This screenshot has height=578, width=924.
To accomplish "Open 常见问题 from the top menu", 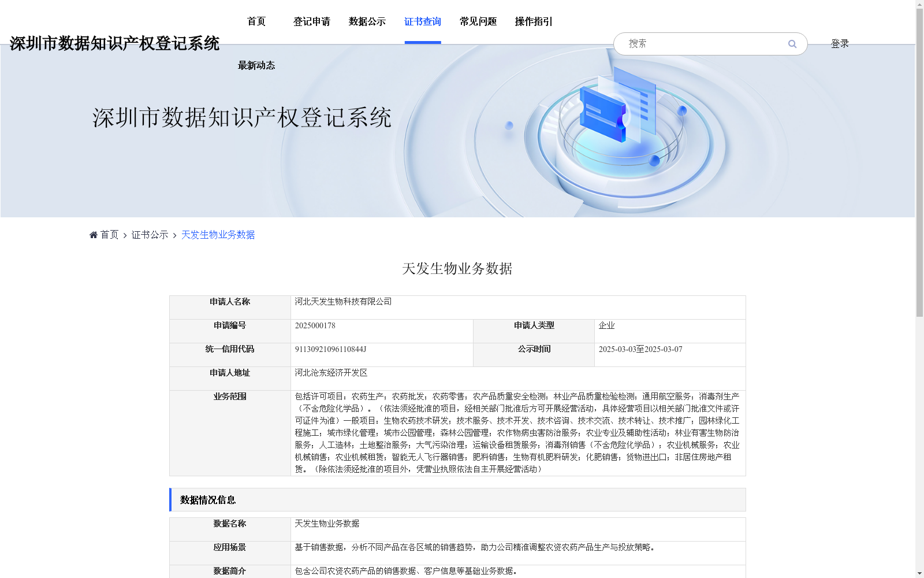I will tap(478, 21).
